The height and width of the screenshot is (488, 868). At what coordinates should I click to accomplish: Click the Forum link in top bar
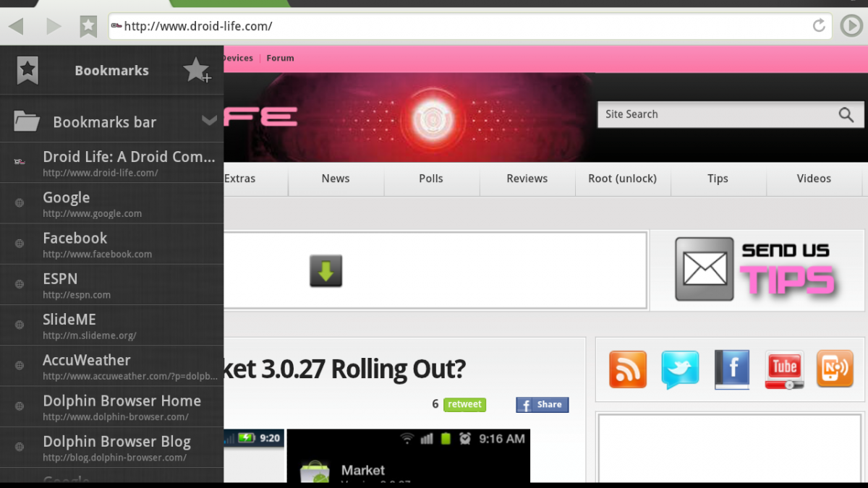click(x=280, y=58)
